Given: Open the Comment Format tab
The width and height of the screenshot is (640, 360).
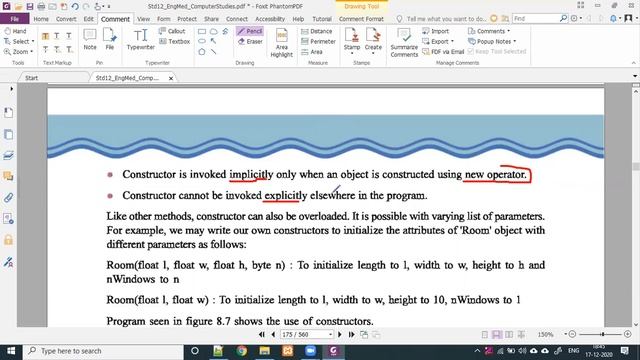Looking at the screenshot, I should point(361,19).
